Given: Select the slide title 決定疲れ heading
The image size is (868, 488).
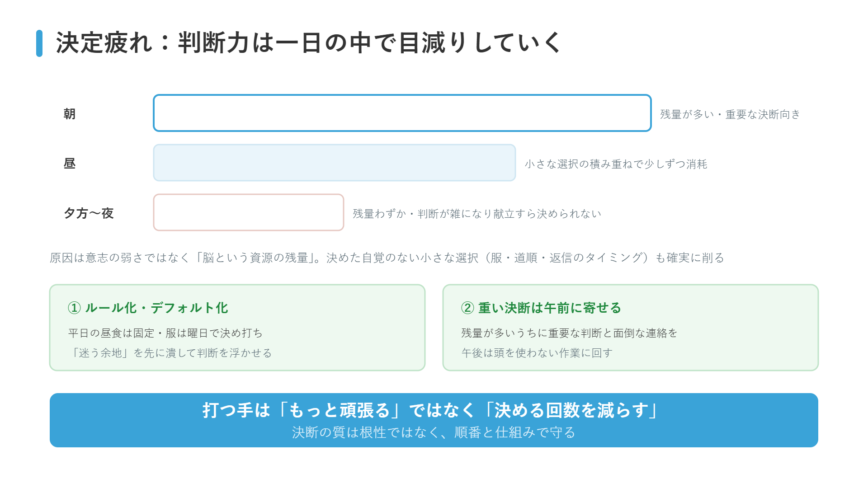Looking at the screenshot, I should (x=308, y=43).
